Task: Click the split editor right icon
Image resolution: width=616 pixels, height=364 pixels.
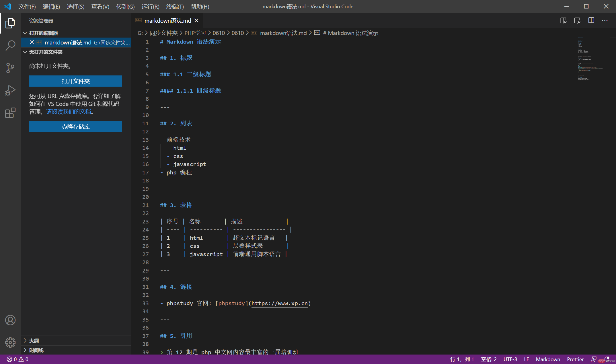Action: coord(591,20)
